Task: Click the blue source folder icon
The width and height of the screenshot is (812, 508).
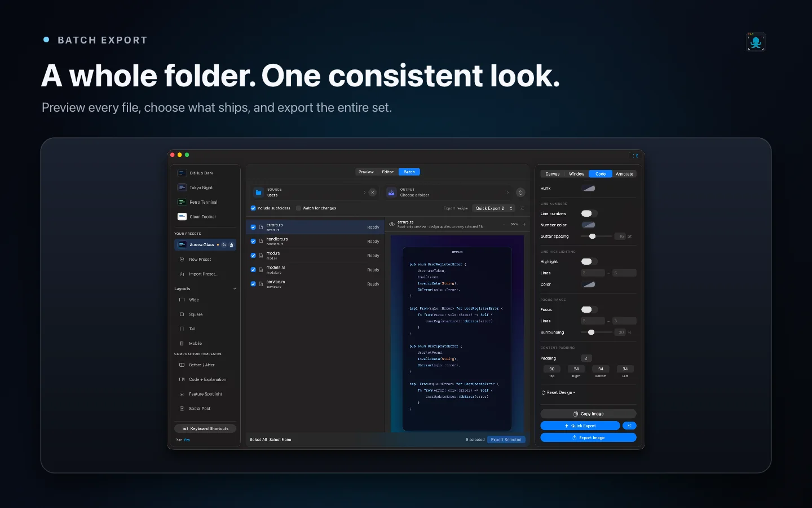Action: click(258, 192)
